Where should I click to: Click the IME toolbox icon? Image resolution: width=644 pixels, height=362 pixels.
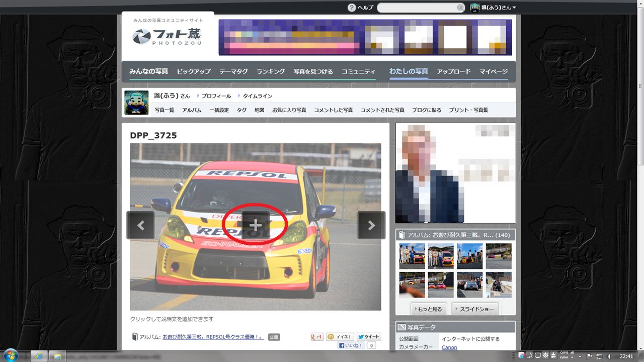553,355
